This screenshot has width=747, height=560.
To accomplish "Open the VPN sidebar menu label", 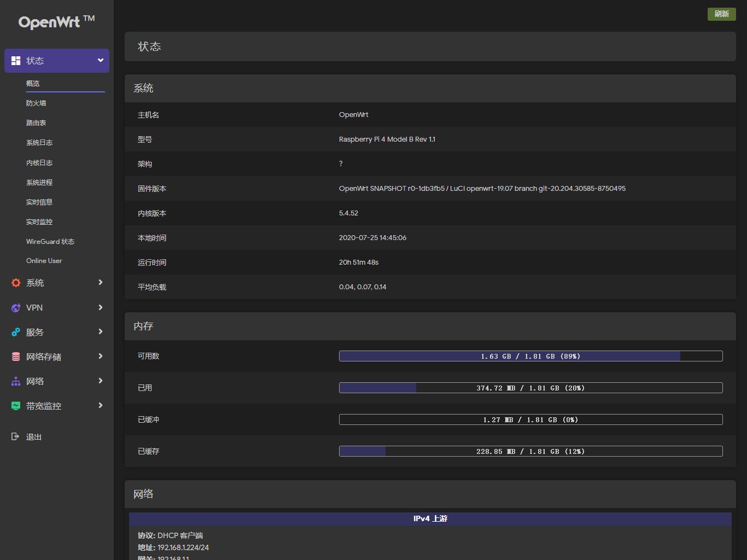I will (34, 308).
